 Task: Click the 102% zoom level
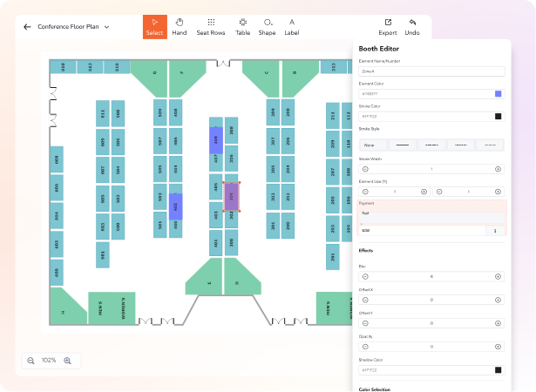[x=49, y=361]
